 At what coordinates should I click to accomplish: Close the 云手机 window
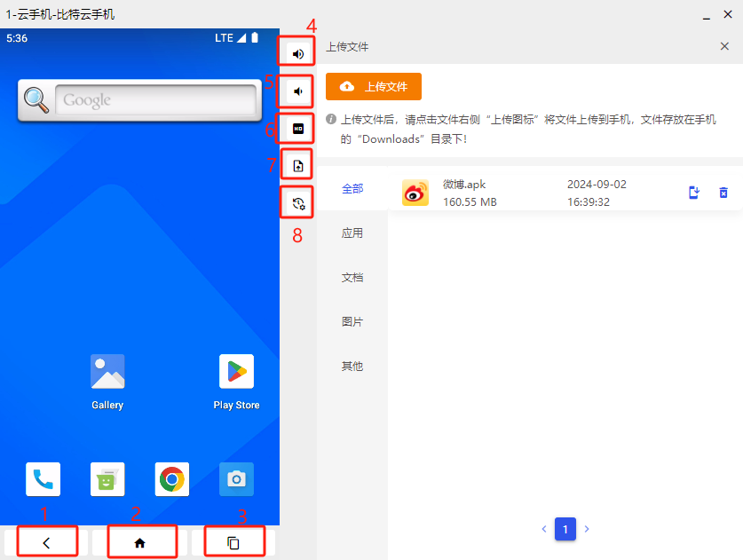tap(728, 14)
